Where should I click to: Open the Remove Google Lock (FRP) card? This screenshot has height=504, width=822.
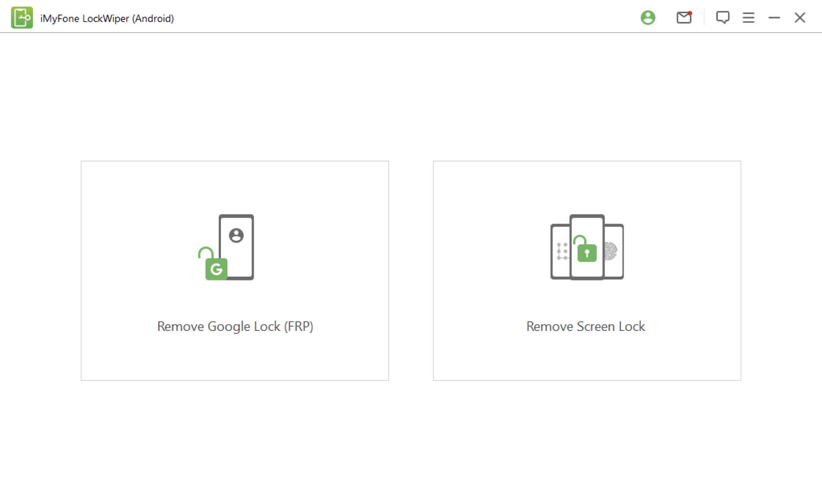[x=235, y=271]
